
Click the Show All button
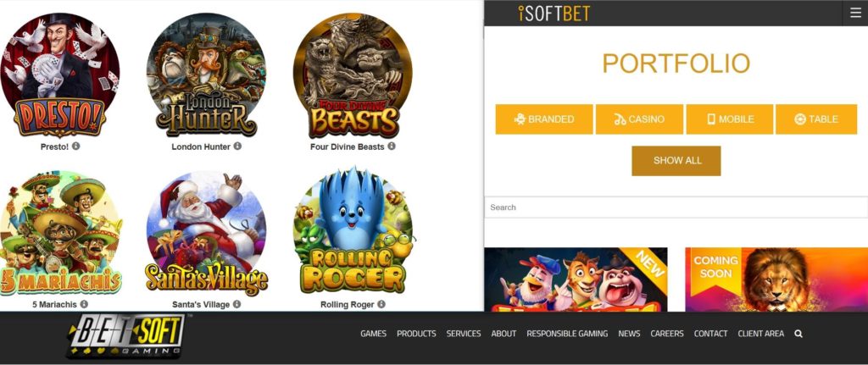(x=676, y=161)
